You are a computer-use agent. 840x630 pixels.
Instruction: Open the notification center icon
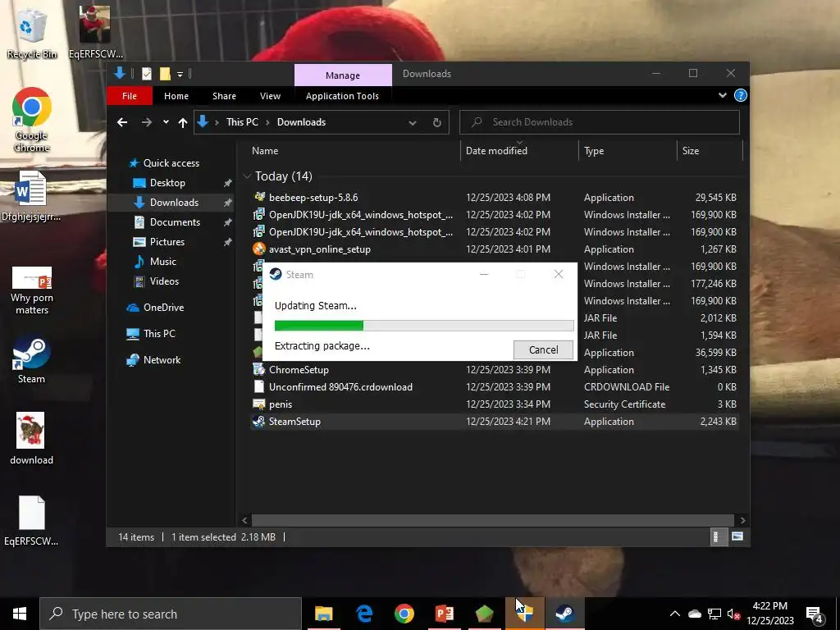(x=815, y=614)
